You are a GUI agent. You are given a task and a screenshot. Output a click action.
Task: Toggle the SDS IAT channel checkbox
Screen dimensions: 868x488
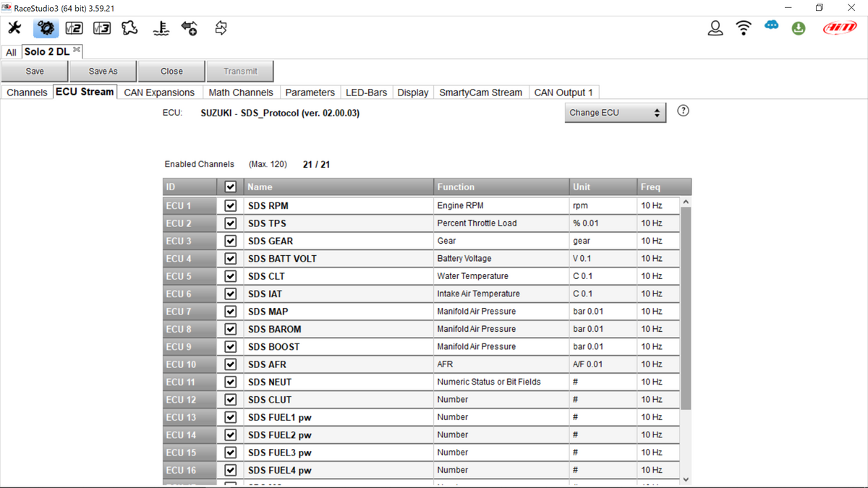[x=231, y=294]
